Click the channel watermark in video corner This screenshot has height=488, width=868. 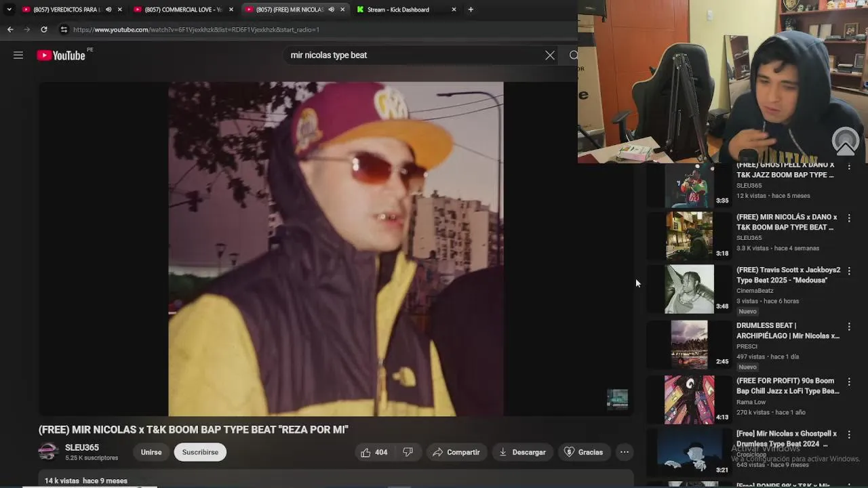click(617, 400)
